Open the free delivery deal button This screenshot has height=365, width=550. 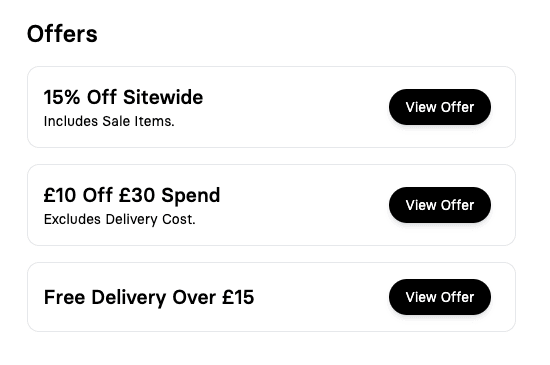pos(440,297)
